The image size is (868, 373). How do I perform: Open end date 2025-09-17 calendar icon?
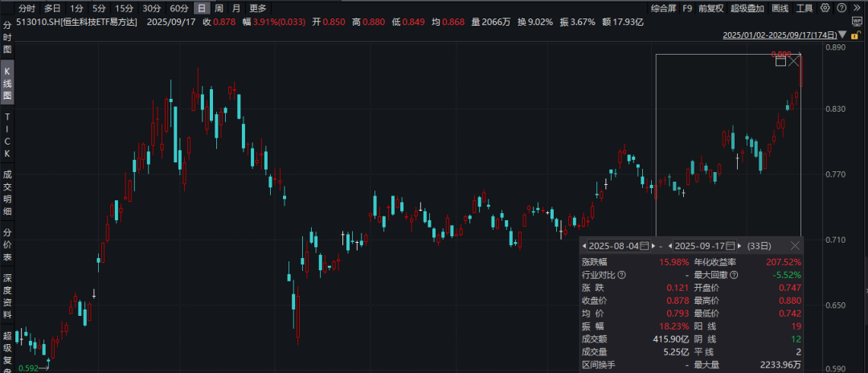(730, 246)
